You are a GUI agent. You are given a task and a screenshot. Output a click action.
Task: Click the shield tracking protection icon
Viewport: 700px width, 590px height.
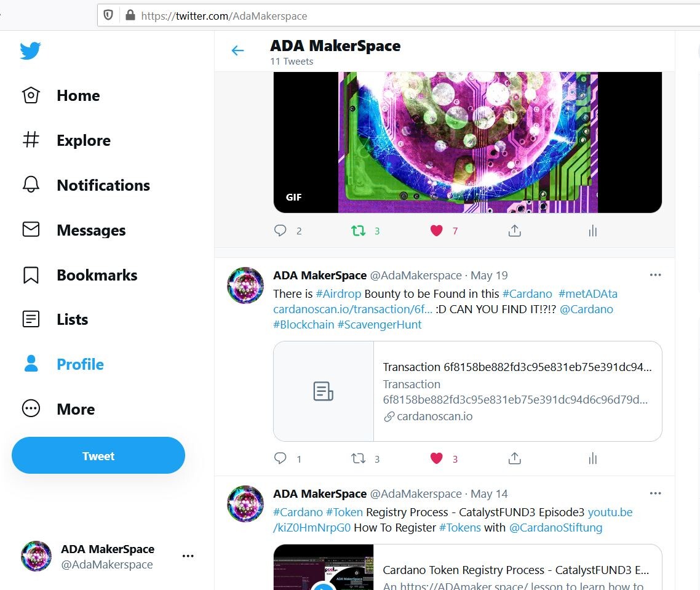[x=108, y=15]
